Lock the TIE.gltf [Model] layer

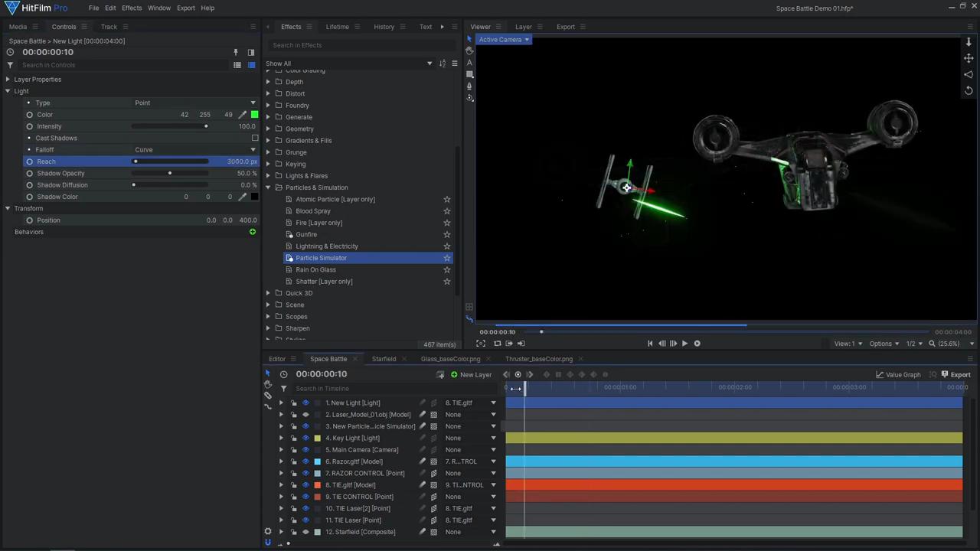[293, 485]
